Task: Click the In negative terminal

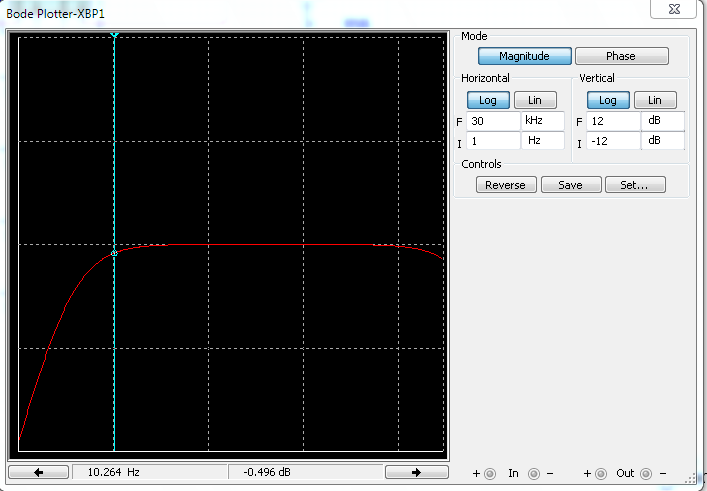Action: click(534, 474)
